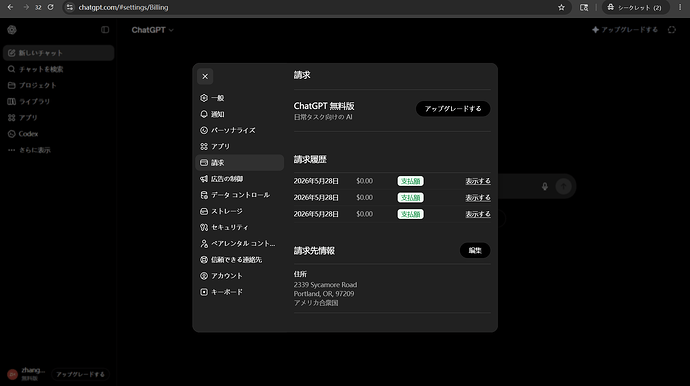Click the bell icon beside 通知
The height and width of the screenshot is (386, 690).
pyautogui.click(x=204, y=114)
